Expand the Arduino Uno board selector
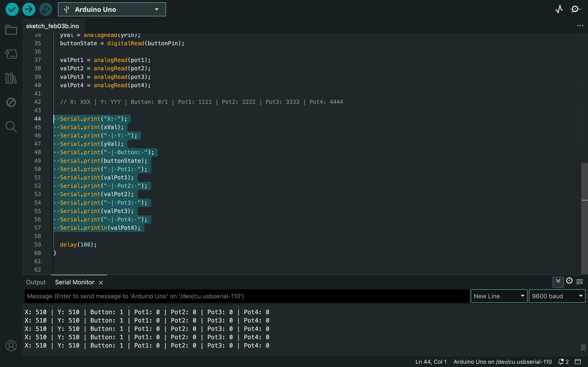The height and width of the screenshot is (367, 588). pos(112,10)
